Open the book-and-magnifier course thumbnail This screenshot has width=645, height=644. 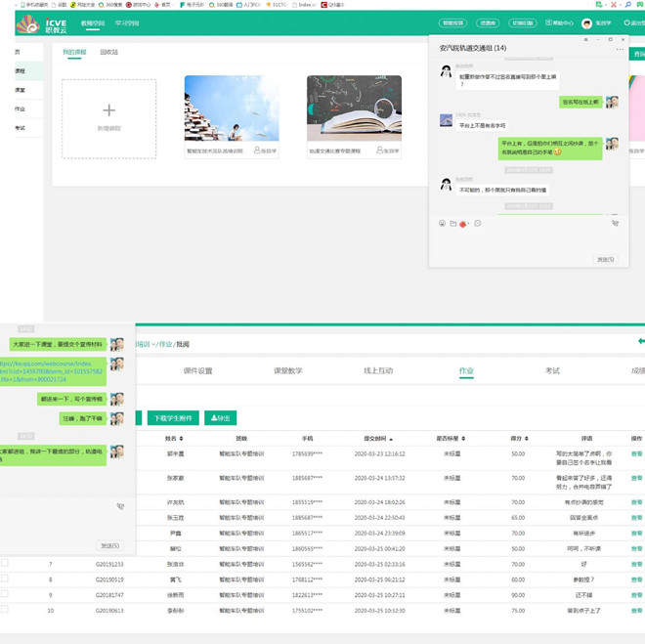(354, 109)
